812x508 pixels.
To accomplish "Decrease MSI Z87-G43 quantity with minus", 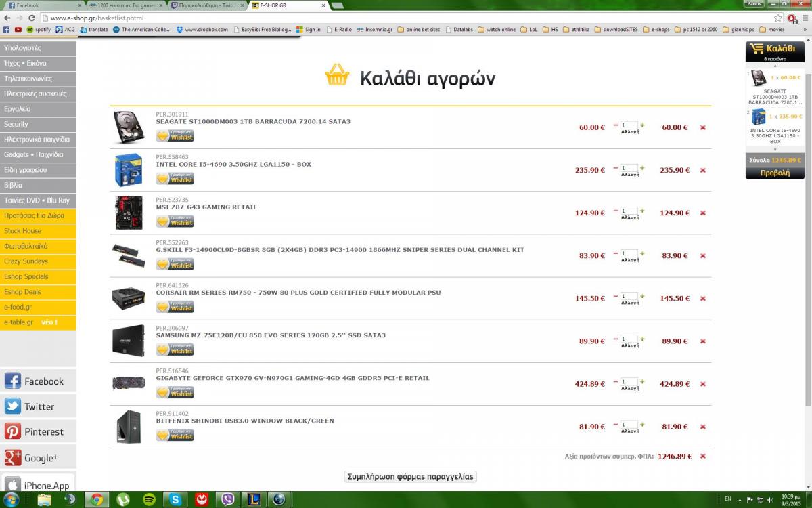I will coord(616,211).
